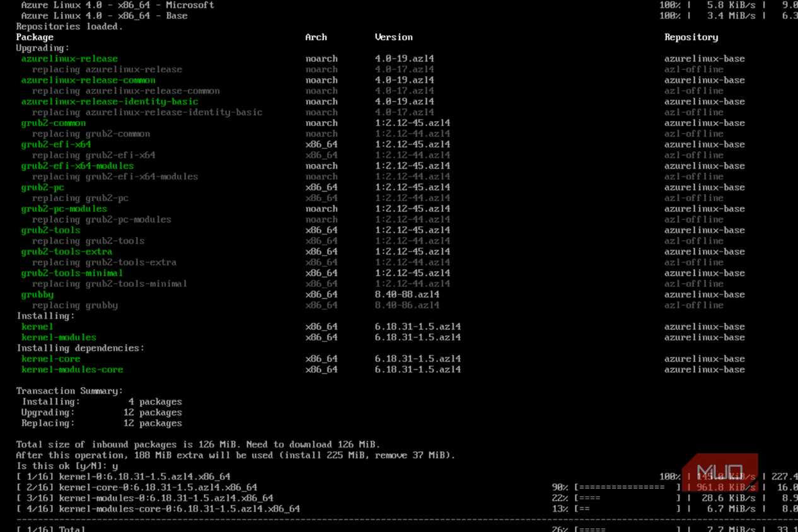Click the "Version" column header

pos(393,37)
